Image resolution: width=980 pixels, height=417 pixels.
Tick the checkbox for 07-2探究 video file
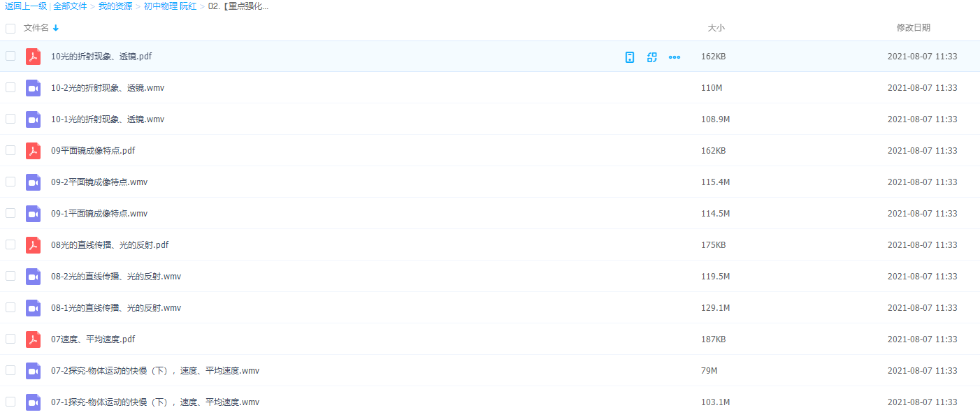(x=10, y=370)
